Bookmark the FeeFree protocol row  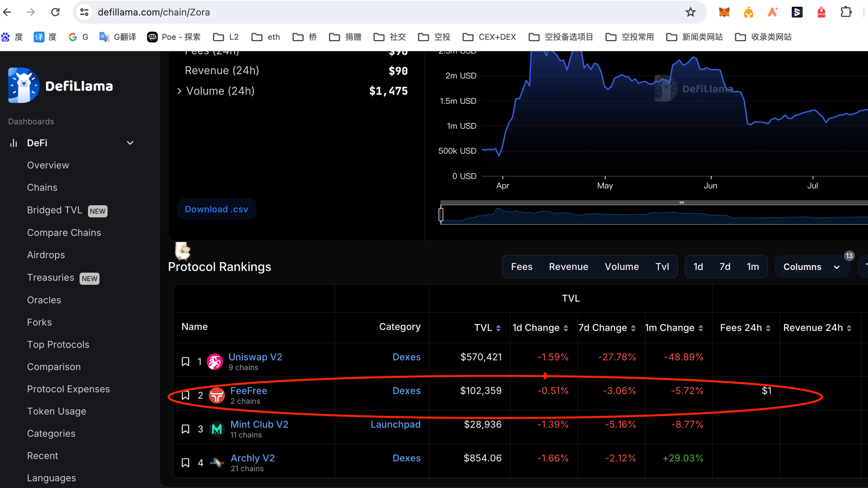tap(185, 395)
